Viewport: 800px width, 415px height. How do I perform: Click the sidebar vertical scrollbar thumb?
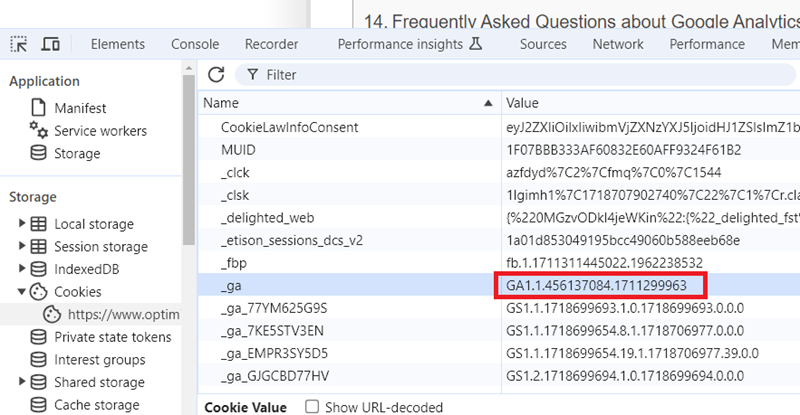click(189, 160)
